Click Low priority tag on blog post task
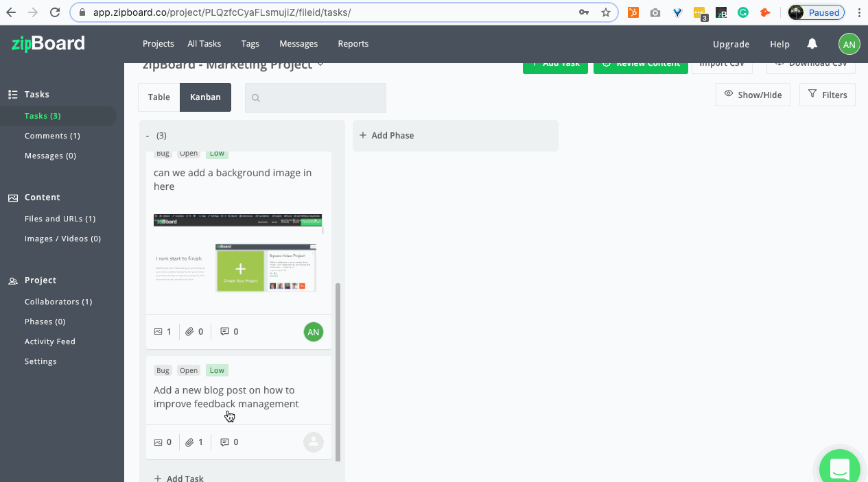This screenshot has width=868, height=482. point(217,370)
